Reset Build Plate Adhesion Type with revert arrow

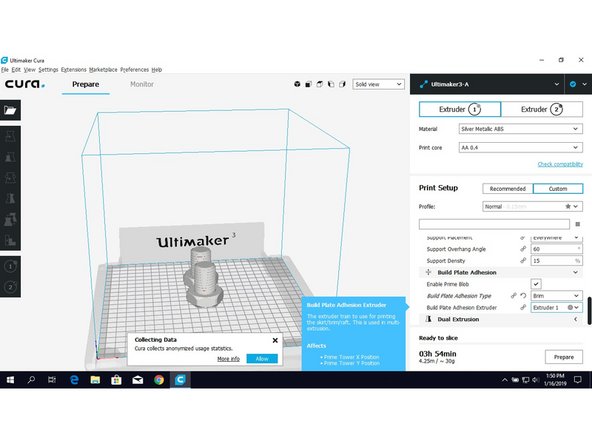click(x=523, y=296)
